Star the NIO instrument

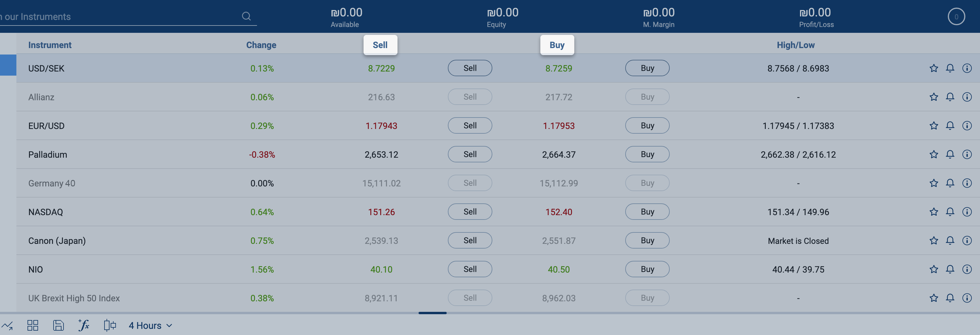click(x=933, y=269)
